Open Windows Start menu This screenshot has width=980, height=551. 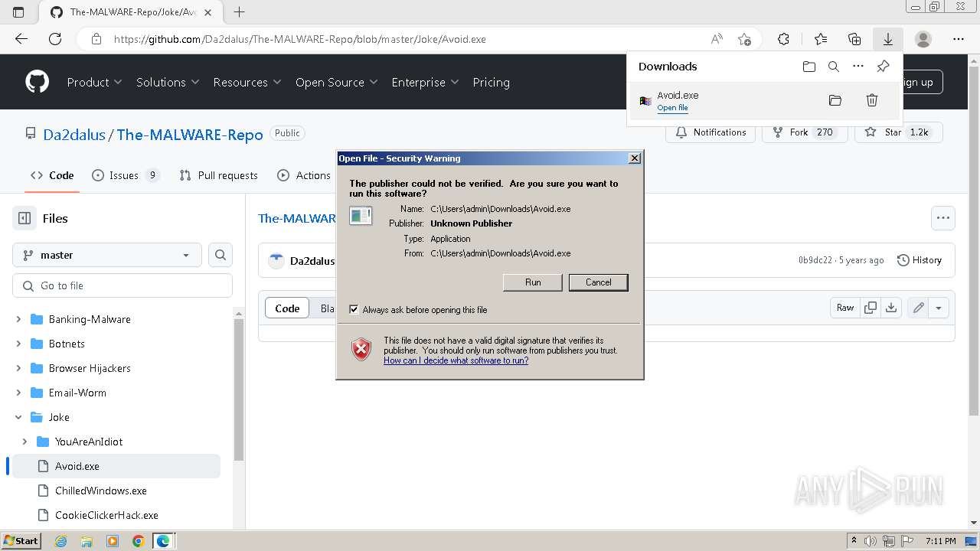[21, 541]
